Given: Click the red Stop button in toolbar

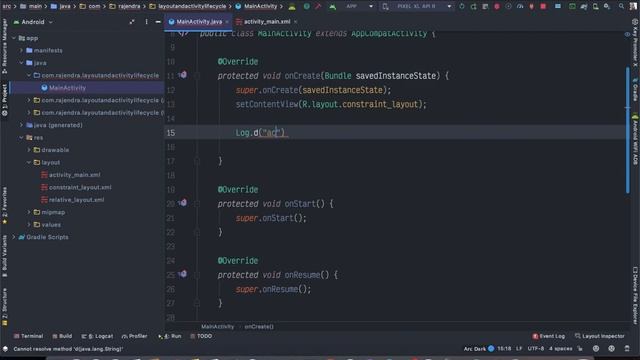Looking at the screenshot, I should coord(543,6).
